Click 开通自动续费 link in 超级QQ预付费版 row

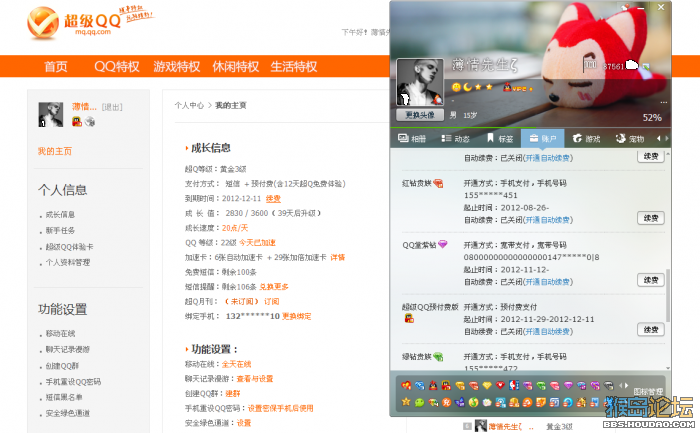tap(548, 331)
